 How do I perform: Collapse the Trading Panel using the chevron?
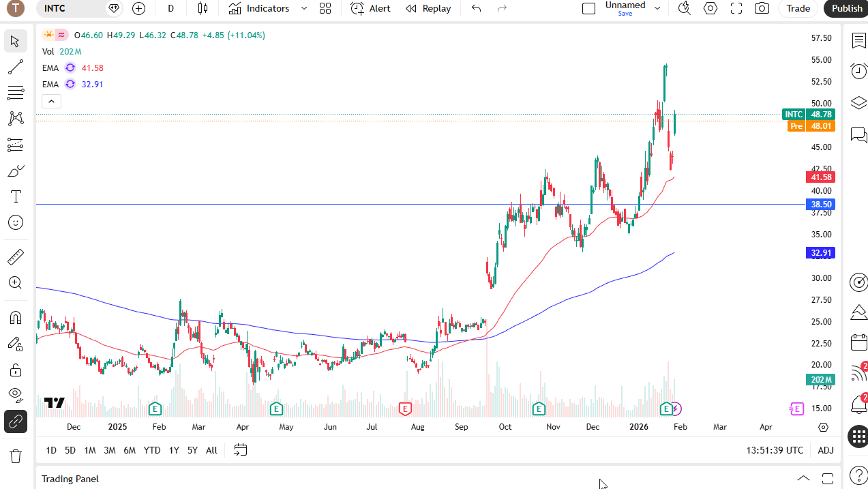[x=803, y=478]
